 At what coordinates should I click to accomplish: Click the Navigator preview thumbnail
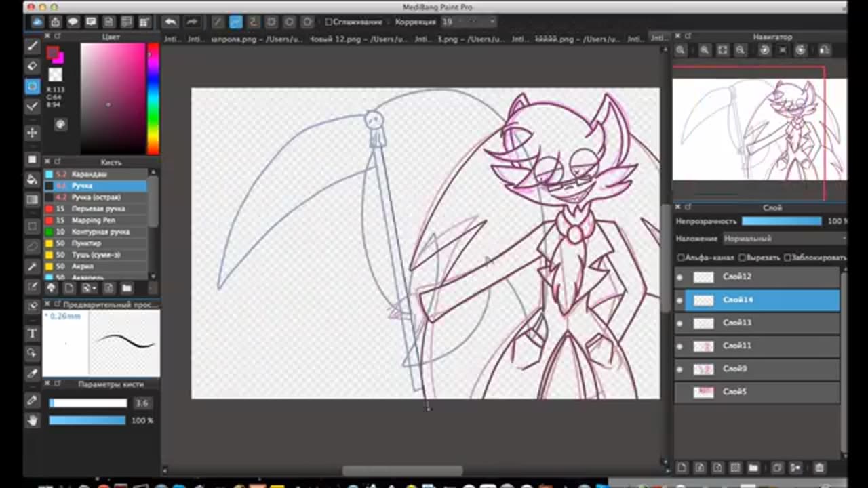(x=759, y=129)
